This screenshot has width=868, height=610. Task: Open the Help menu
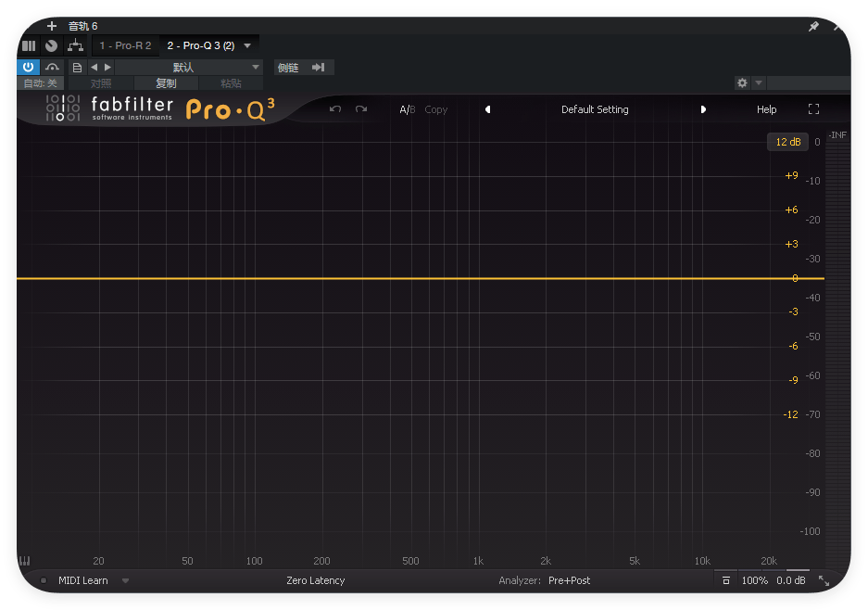pyautogui.click(x=767, y=109)
